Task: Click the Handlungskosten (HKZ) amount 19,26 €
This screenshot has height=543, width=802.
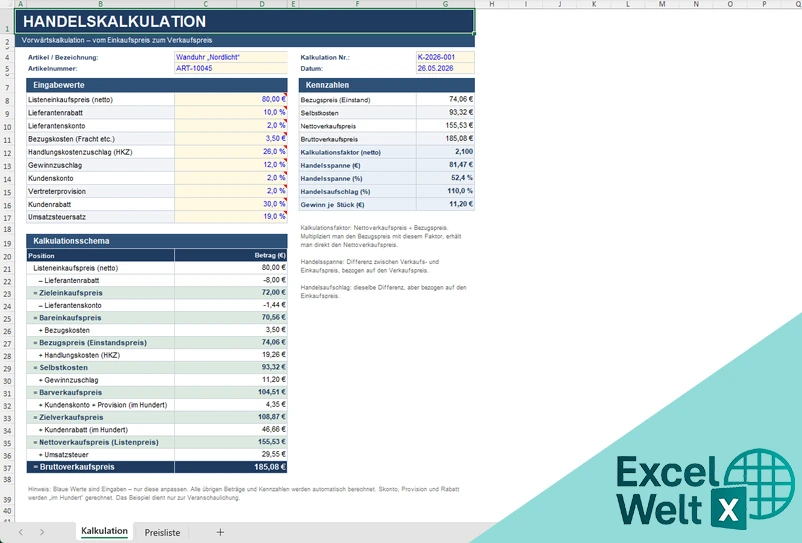Action: (231, 355)
